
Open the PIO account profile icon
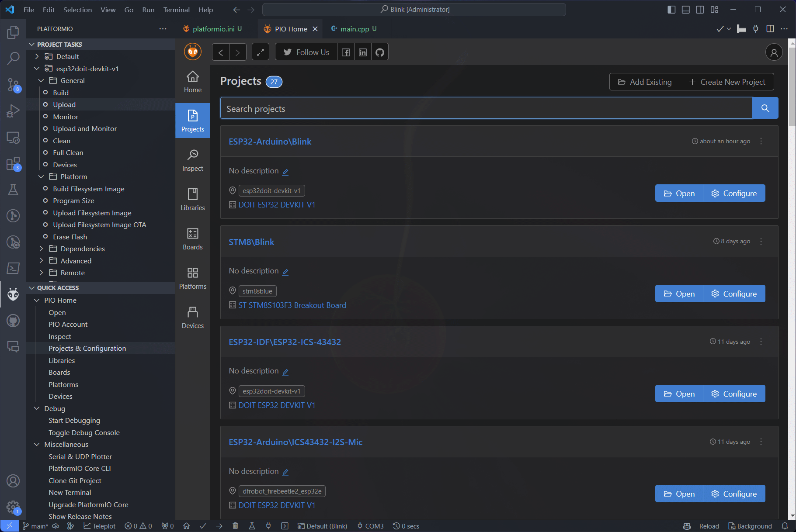pyautogui.click(x=774, y=52)
